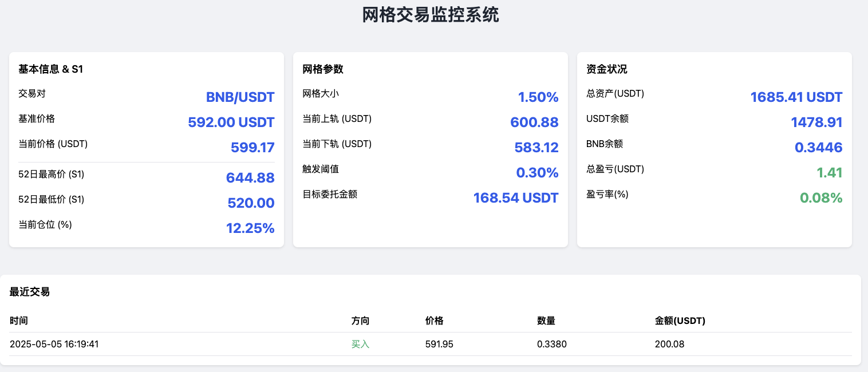
Task: Click the 交易对 label
Action: (32, 93)
